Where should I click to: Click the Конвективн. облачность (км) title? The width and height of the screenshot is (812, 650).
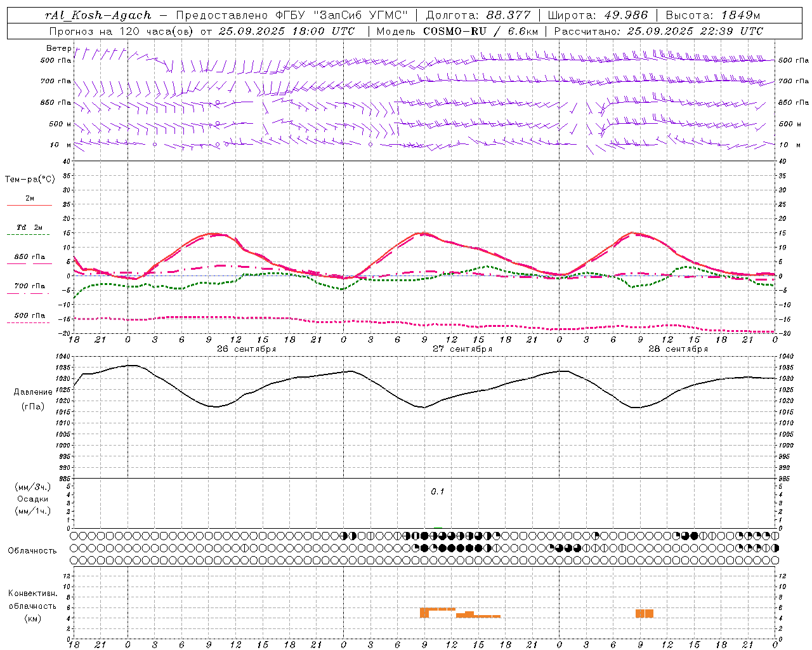[33, 606]
